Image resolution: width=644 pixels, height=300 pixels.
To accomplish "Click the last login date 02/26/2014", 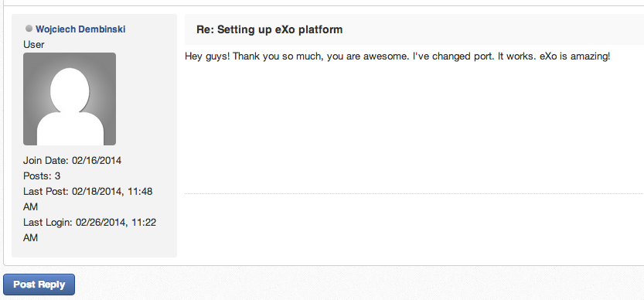I will (x=101, y=223).
